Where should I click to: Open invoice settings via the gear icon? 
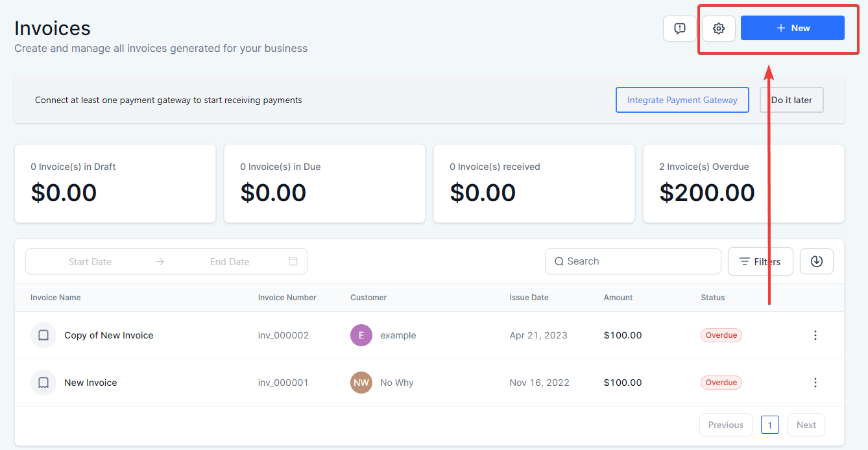718,28
